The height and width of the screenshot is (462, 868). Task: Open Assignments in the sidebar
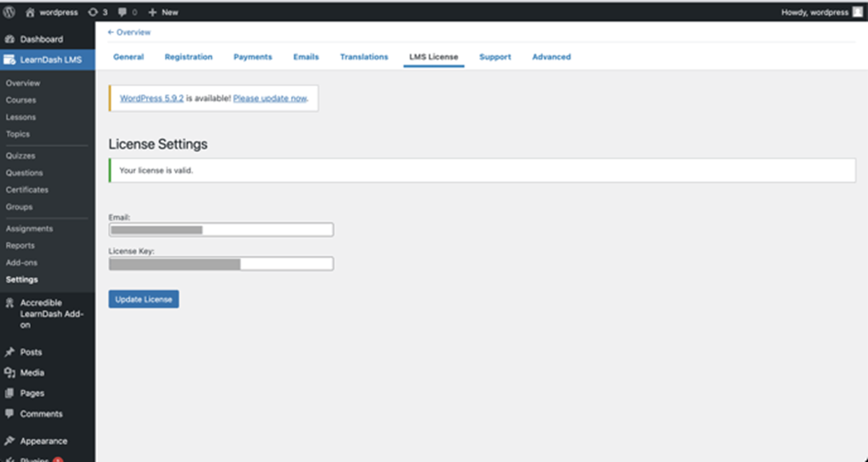click(29, 229)
